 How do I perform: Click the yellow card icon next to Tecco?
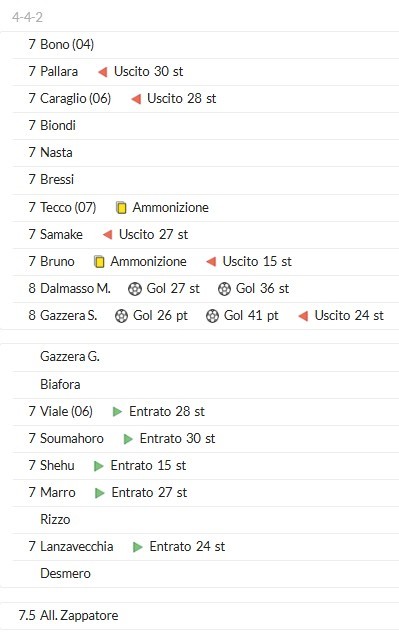tap(121, 208)
